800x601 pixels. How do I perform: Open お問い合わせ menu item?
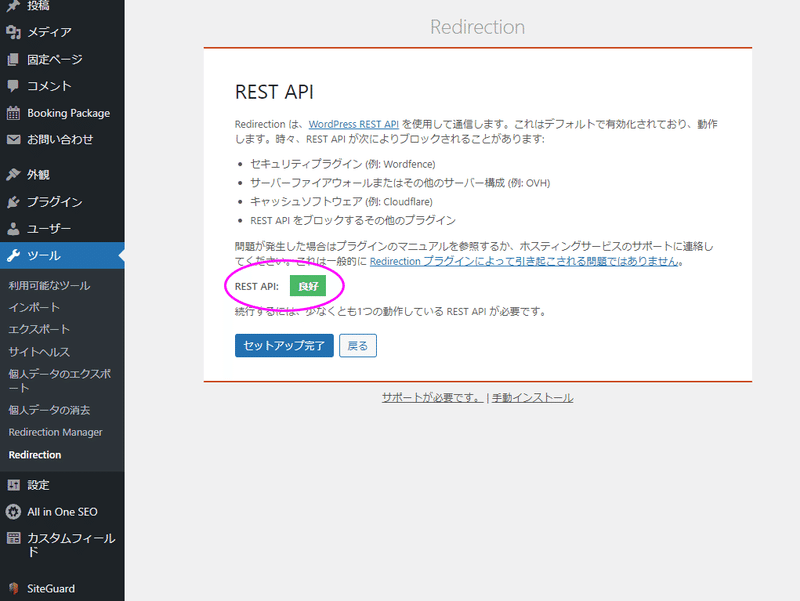pos(60,139)
